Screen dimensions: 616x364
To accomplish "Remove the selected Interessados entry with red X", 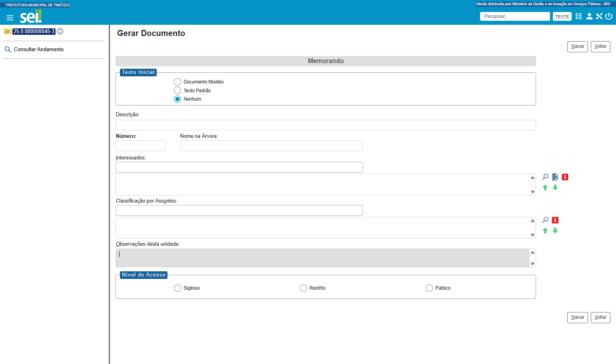I will 565,177.
